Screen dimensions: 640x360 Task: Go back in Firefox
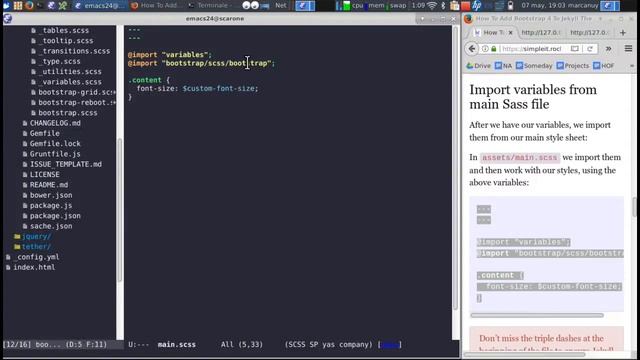[472, 49]
